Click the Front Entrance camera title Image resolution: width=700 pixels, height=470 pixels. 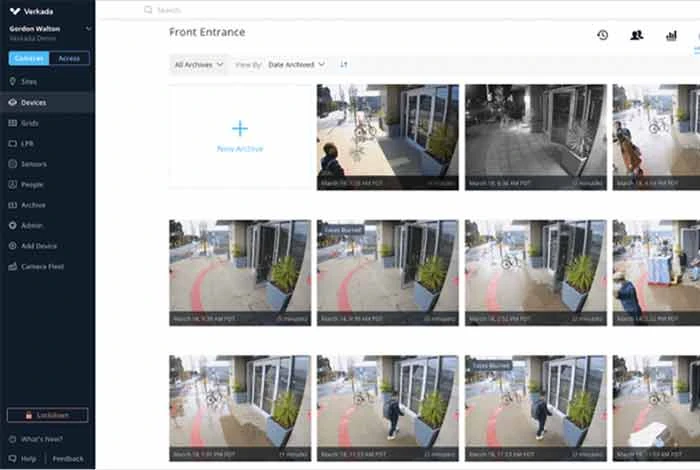[x=207, y=32]
